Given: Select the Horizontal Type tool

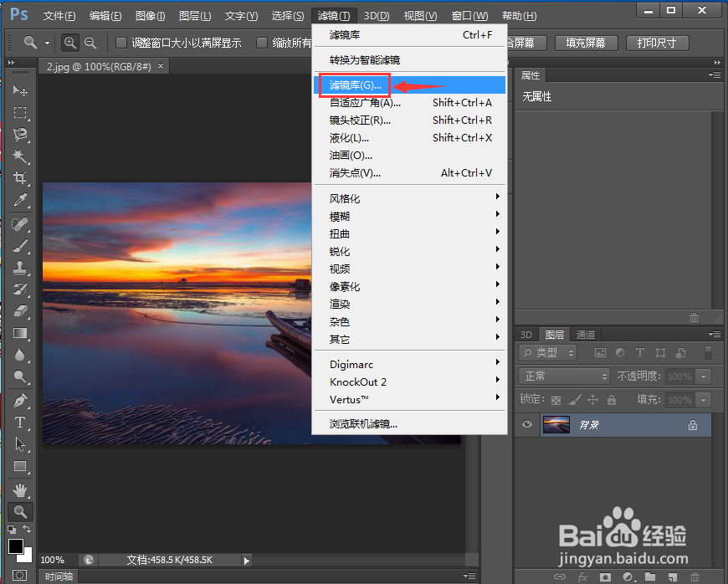Looking at the screenshot, I should (x=19, y=423).
